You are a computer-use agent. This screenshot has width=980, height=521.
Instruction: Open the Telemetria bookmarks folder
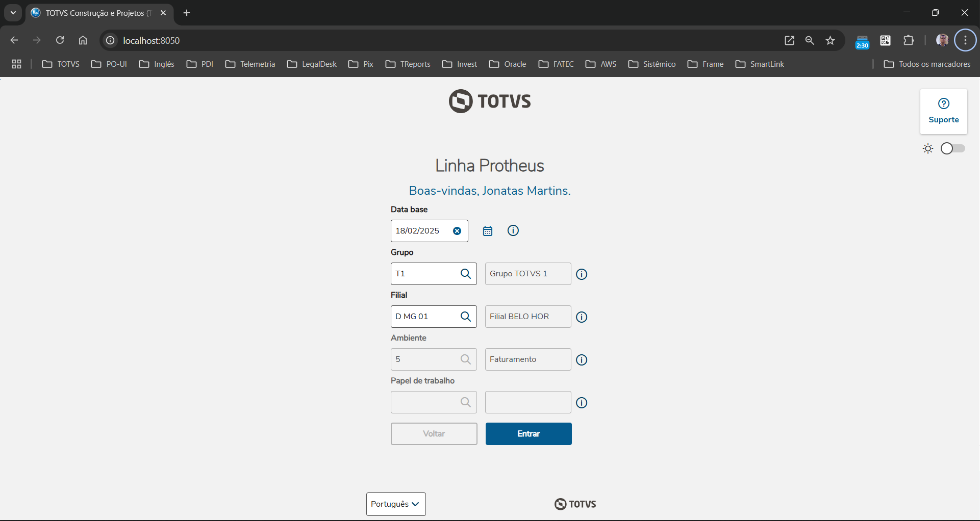pyautogui.click(x=250, y=64)
